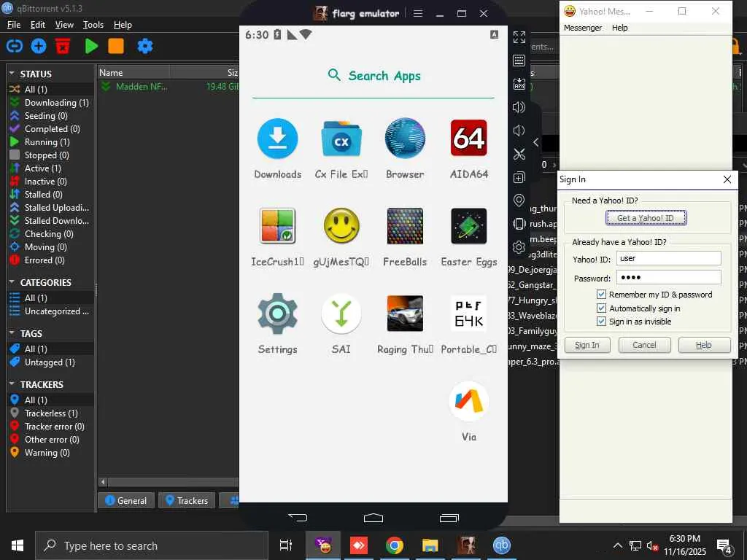This screenshot has height=560, width=747.
Task: Open the Downloads app in the emulator
Action: 278,139
